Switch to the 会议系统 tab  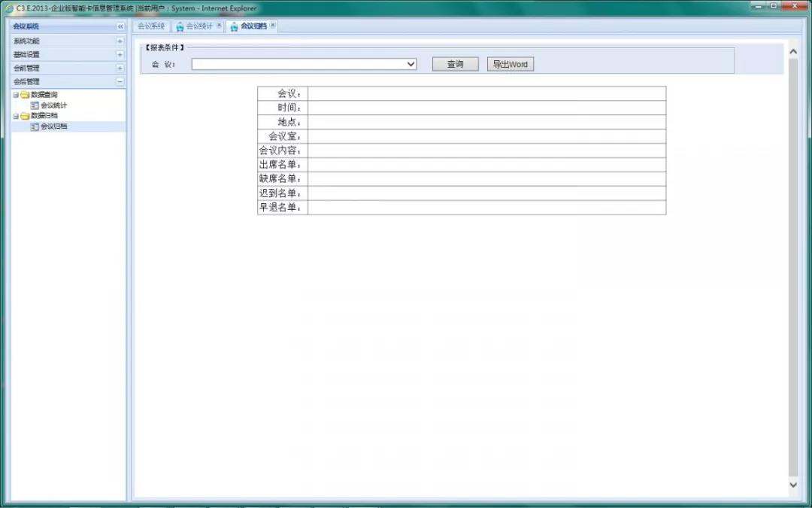coord(151,26)
